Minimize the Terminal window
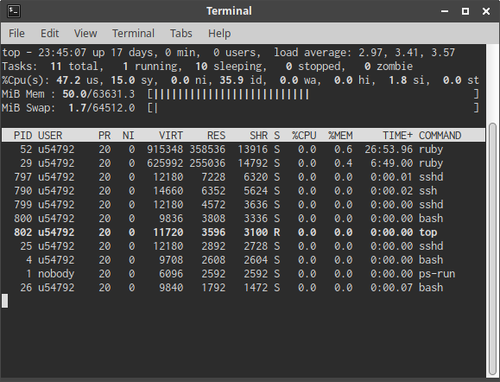The image size is (500, 382). [x=445, y=11]
